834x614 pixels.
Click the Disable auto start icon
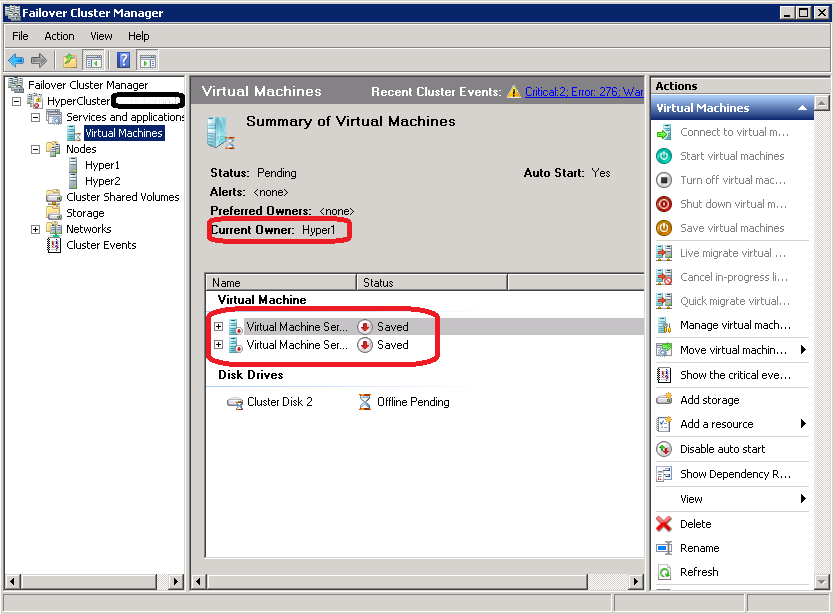click(x=664, y=449)
